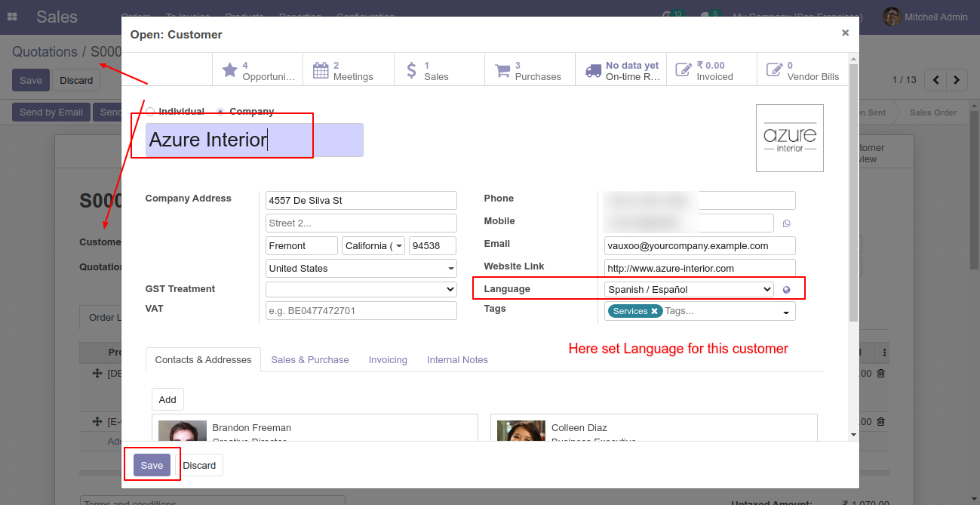980x505 pixels.
Task: Open the Meetings calendar stat button
Action: click(x=349, y=70)
